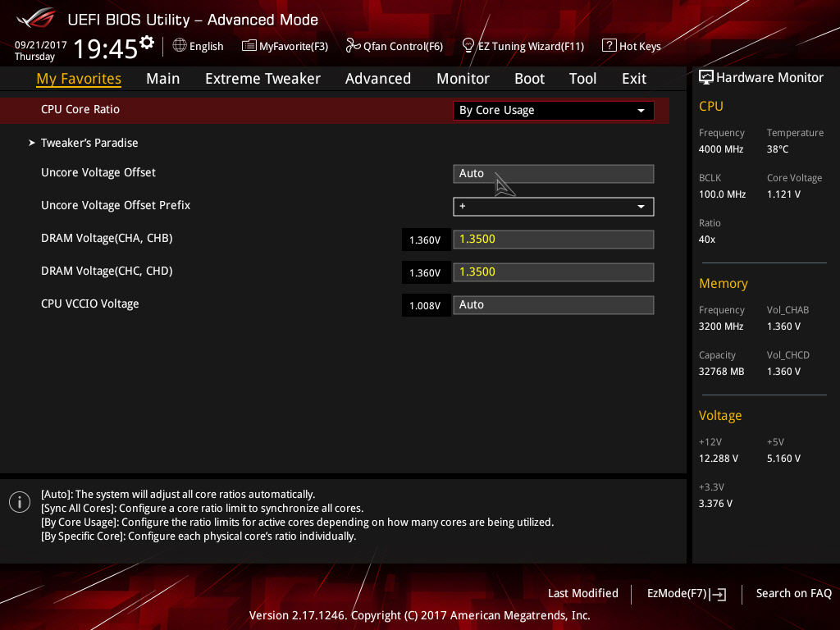This screenshot has height=630, width=840.
Task: Click the DRAM Voltage(CHC, CHD) input field
Action: click(554, 272)
